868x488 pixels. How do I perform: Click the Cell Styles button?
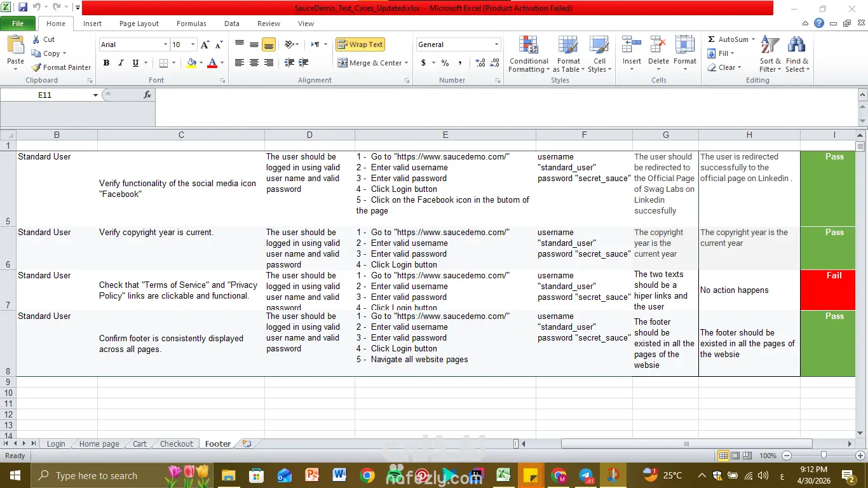pyautogui.click(x=600, y=54)
